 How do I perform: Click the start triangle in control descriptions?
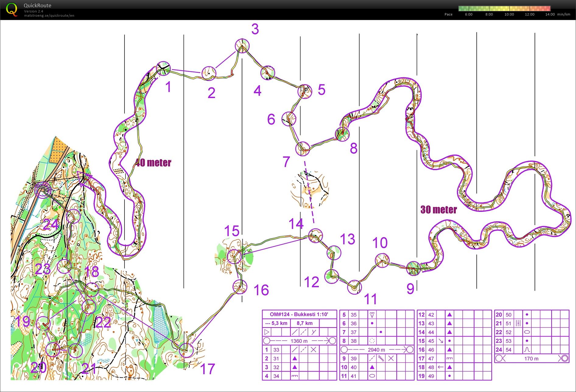267,332
